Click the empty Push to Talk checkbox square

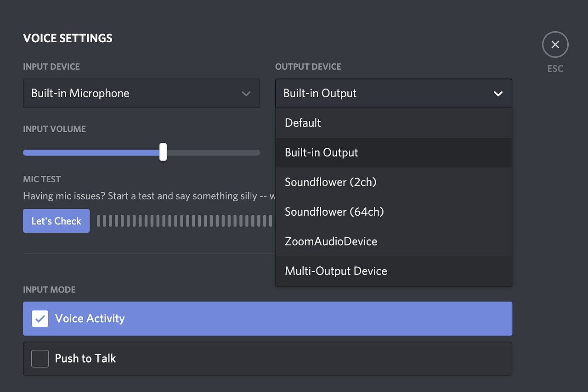40,358
